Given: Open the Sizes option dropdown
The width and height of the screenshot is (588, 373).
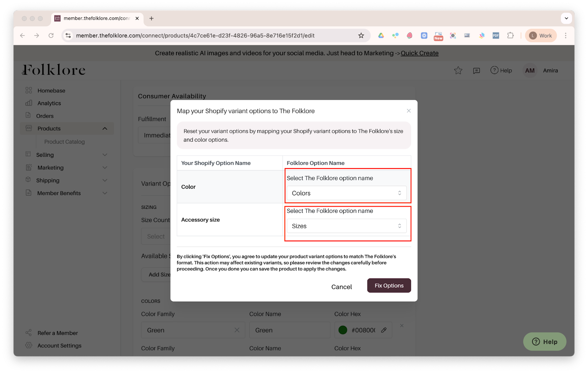Looking at the screenshot, I should coord(347,226).
